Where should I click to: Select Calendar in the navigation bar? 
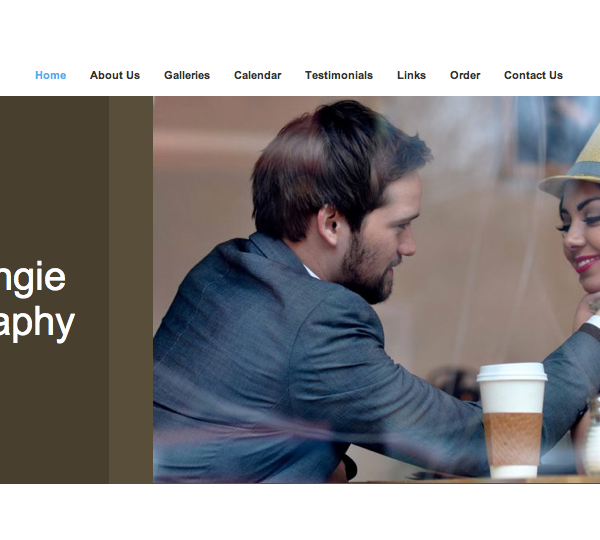coord(258,75)
